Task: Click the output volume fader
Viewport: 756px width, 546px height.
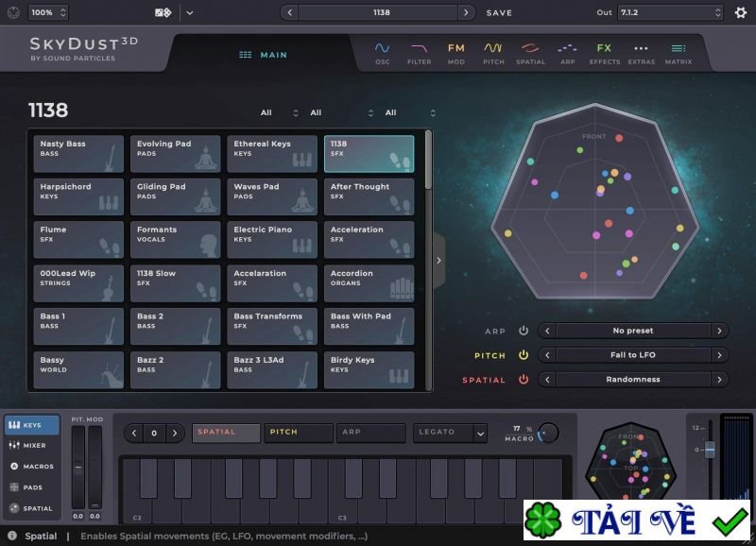Action: pyautogui.click(x=710, y=450)
